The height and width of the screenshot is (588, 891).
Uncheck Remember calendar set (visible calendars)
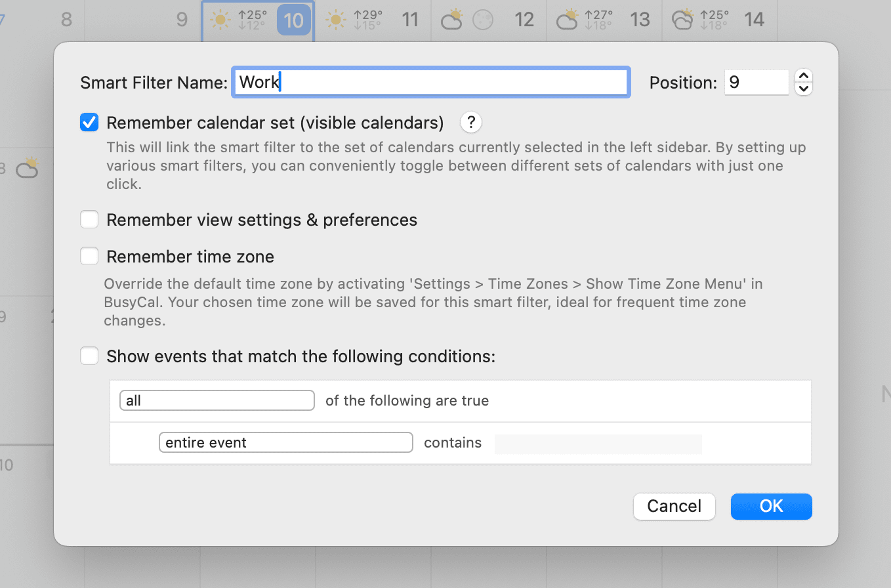pos(89,122)
